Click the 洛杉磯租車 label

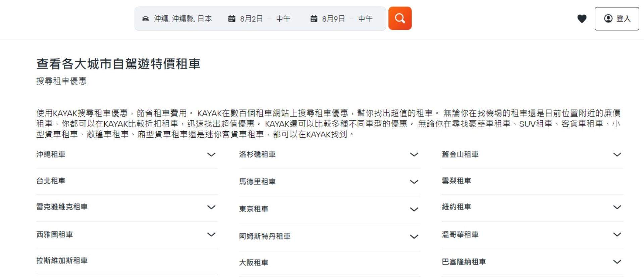coord(257,154)
